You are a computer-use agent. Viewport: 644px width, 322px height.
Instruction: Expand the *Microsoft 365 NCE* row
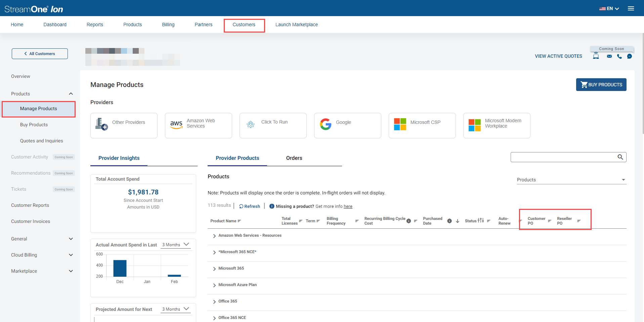tap(214, 252)
